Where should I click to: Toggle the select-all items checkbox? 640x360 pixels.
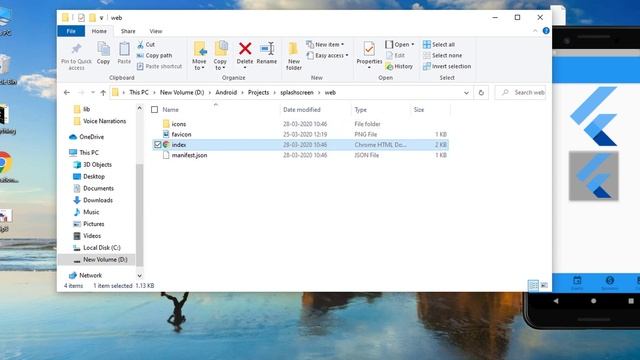coord(154,109)
